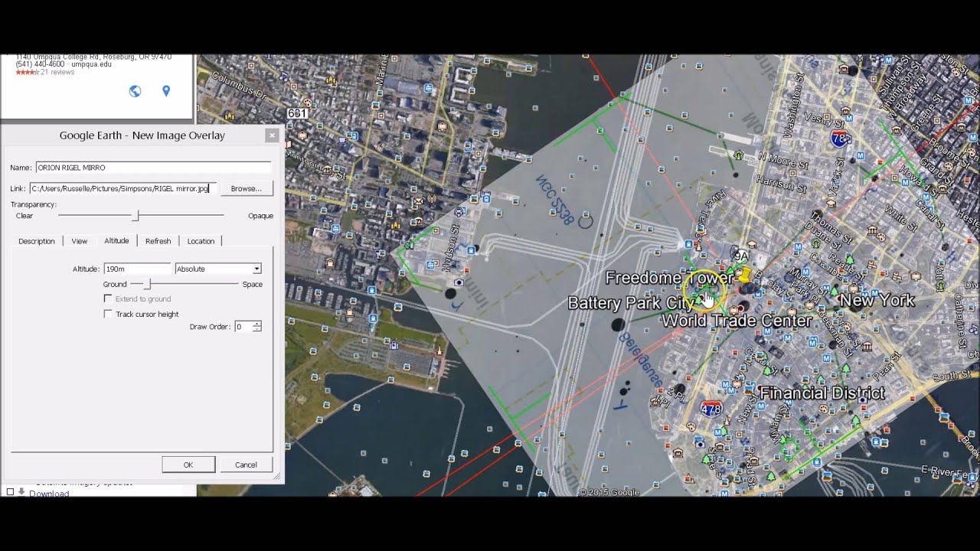Click the 9A route shield on the map
The width and height of the screenshot is (980, 551).
tap(740, 256)
